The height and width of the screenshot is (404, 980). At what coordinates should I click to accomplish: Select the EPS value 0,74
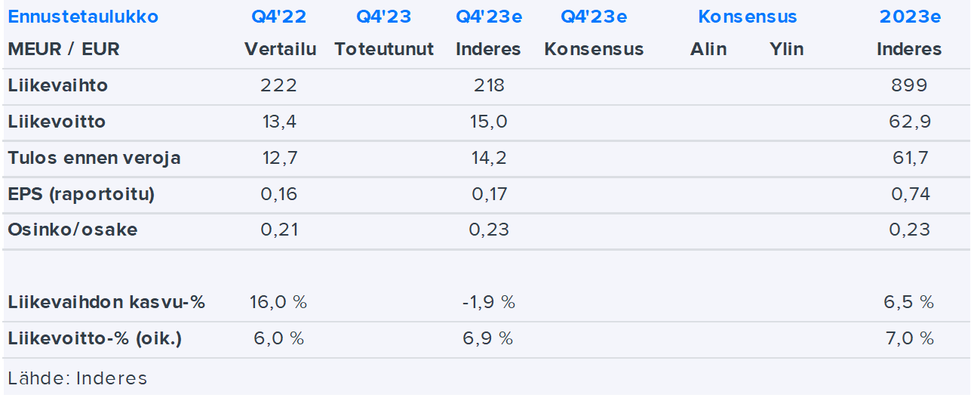pyautogui.click(x=909, y=194)
